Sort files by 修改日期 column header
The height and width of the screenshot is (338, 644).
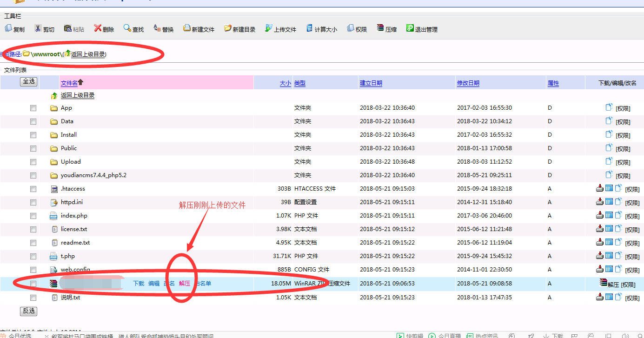point(468,83)
